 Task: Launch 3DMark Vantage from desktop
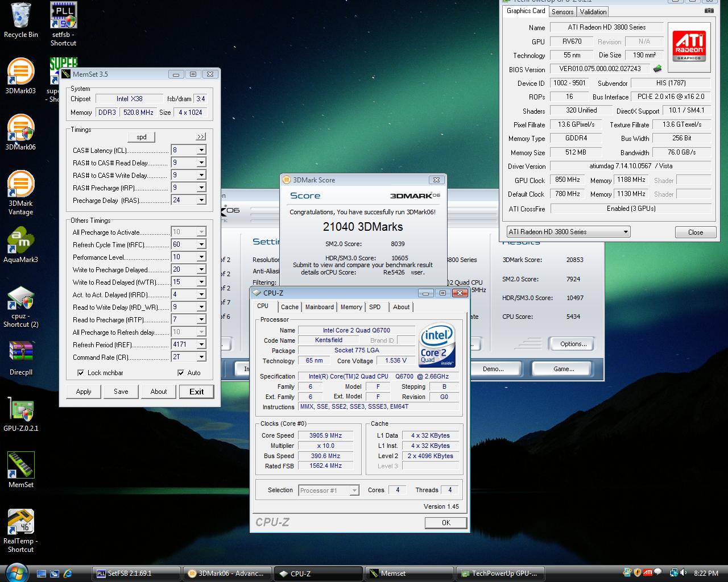pos(20,193)
